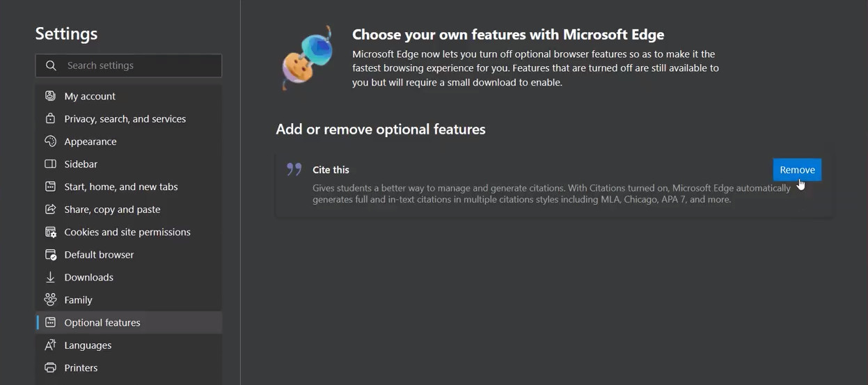Remove the Cite this feature
This screenshot has height=385, width=868.
797,170
